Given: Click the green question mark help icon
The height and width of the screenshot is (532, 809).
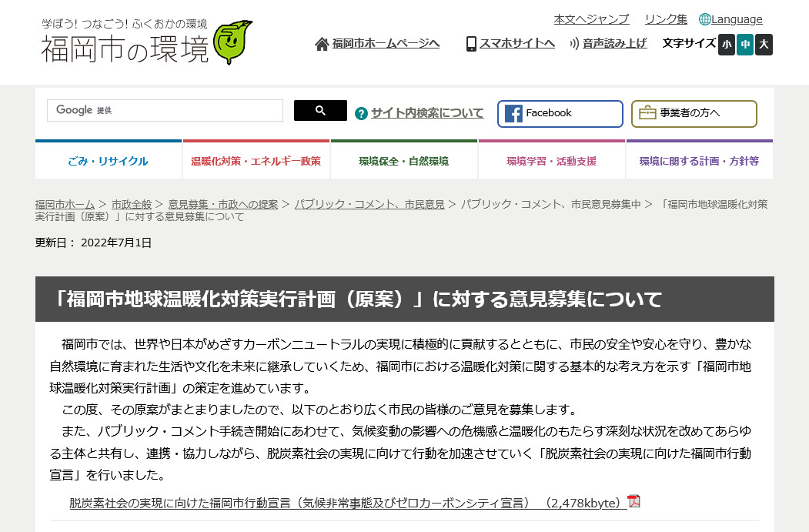Looking at the screenshot, I should tap(361, 112).
